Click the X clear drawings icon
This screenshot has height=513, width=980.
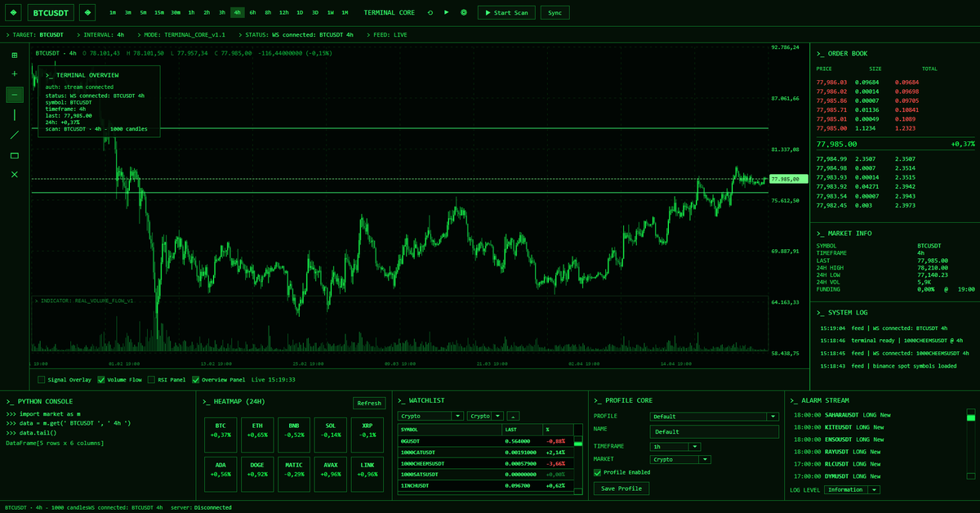15,174
